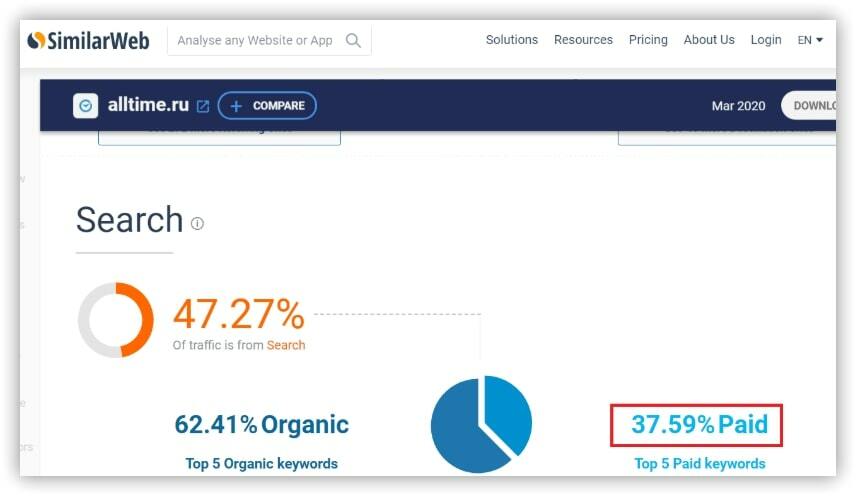Image resolution: width=856 pixels, height=496 pixels.
Task: Click the Mar 2020 date label
Action: pos(738,106)
